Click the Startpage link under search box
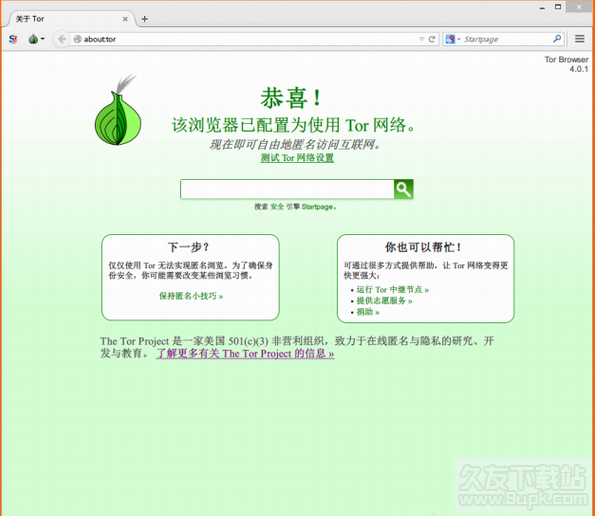The width and height of the screenshot is (595, 516). [x=317, y=207]
